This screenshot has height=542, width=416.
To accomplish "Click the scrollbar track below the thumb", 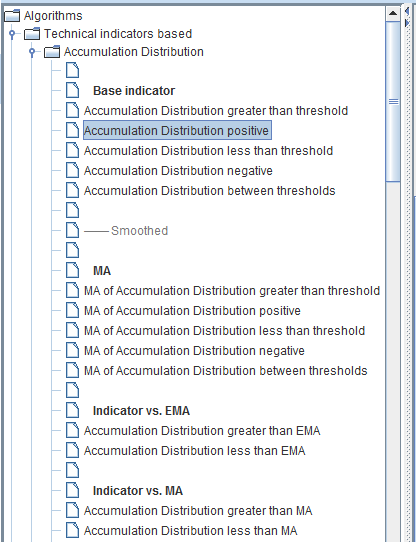I will (393, 361).
